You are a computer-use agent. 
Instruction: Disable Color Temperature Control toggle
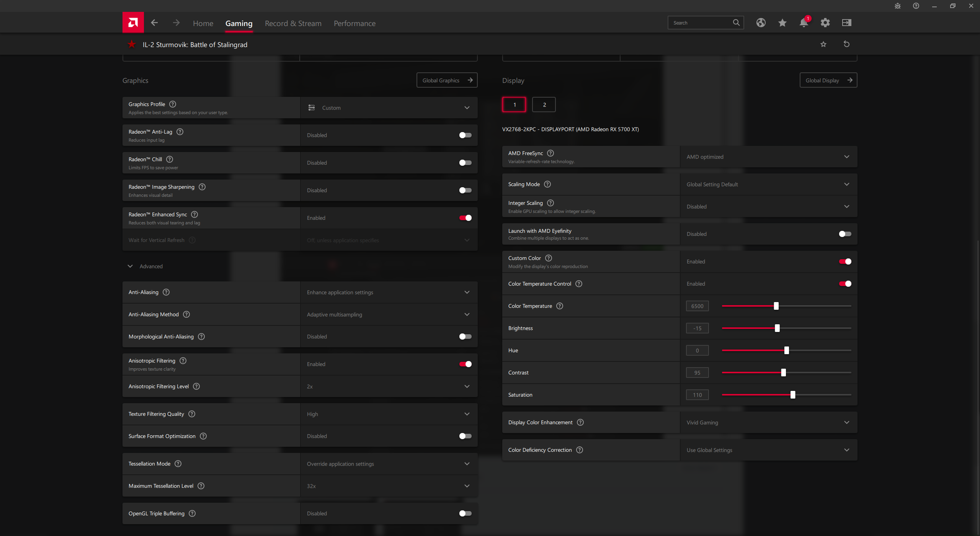(x=845, y=284)
